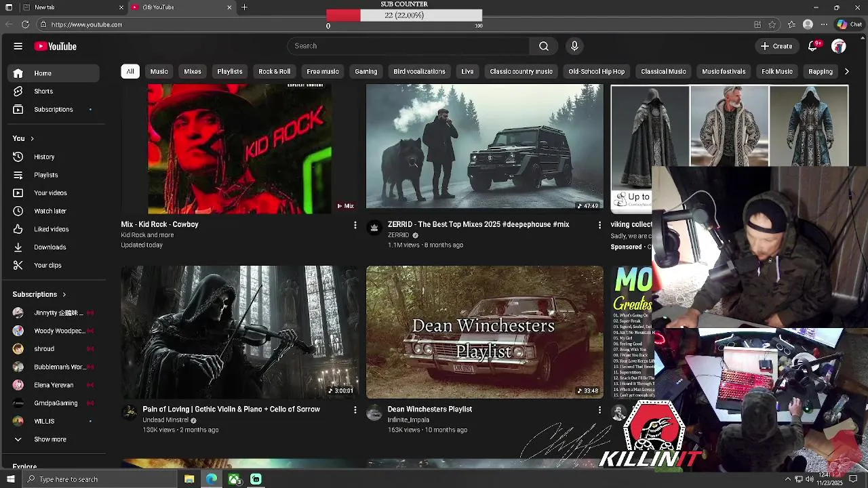This screenshot has width=868, height=488.
Task: Open Infinite_Impala channel link
Action: point(408,420)
